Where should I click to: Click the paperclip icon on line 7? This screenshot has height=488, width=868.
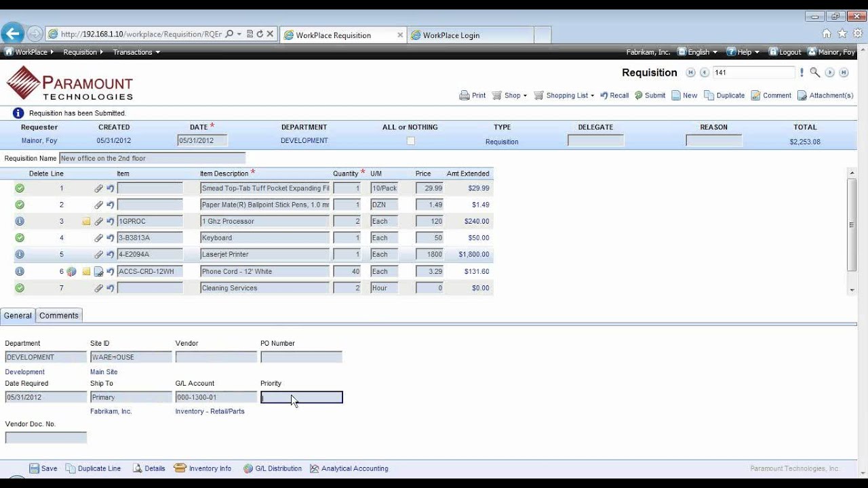point(98,288)
